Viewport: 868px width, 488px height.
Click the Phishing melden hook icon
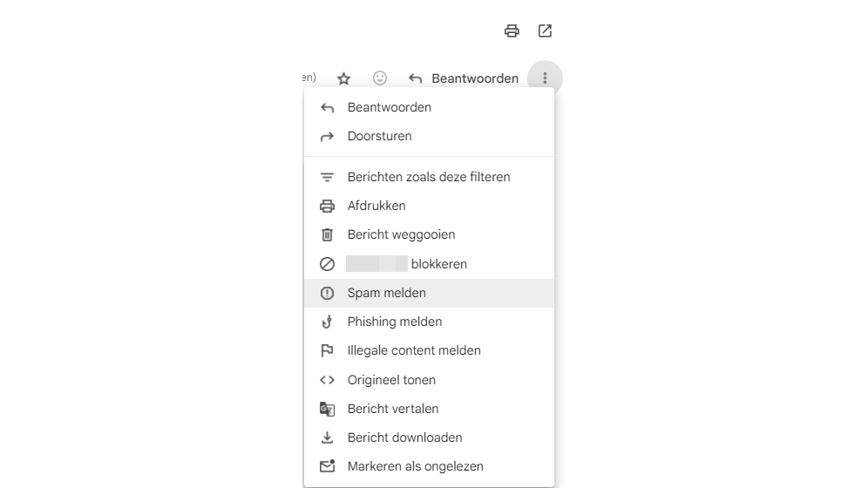328,322
